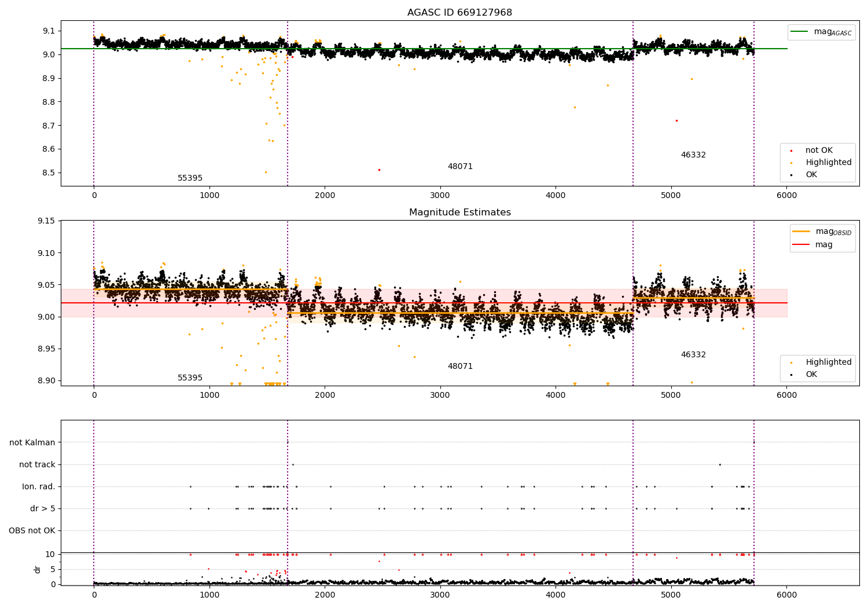Image resolution: width=868 pixels, height=608 pixels.
Task: Click the rotated "dr" y-axis label
Action: pos(38,570)
